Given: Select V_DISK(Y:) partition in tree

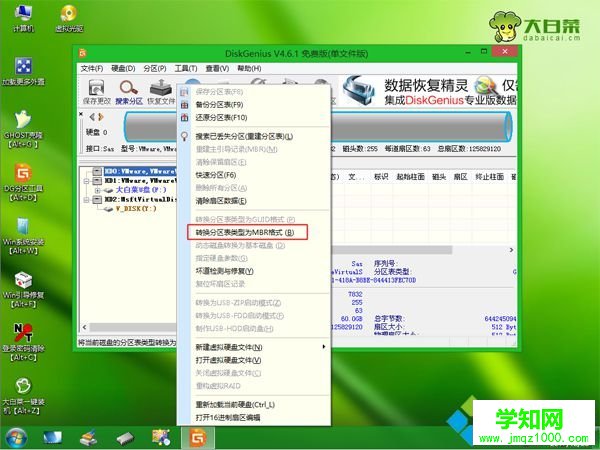Looking at the screenshot, I should tap(135, 209).
